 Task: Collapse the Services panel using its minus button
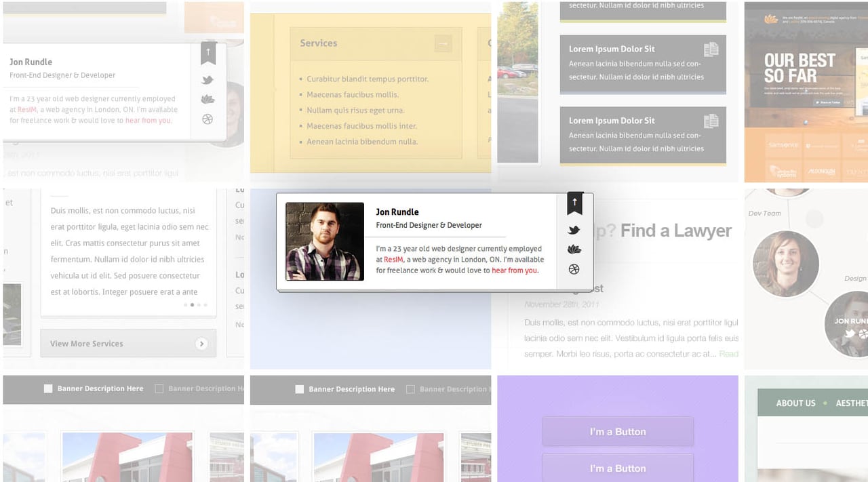point(443,43)
